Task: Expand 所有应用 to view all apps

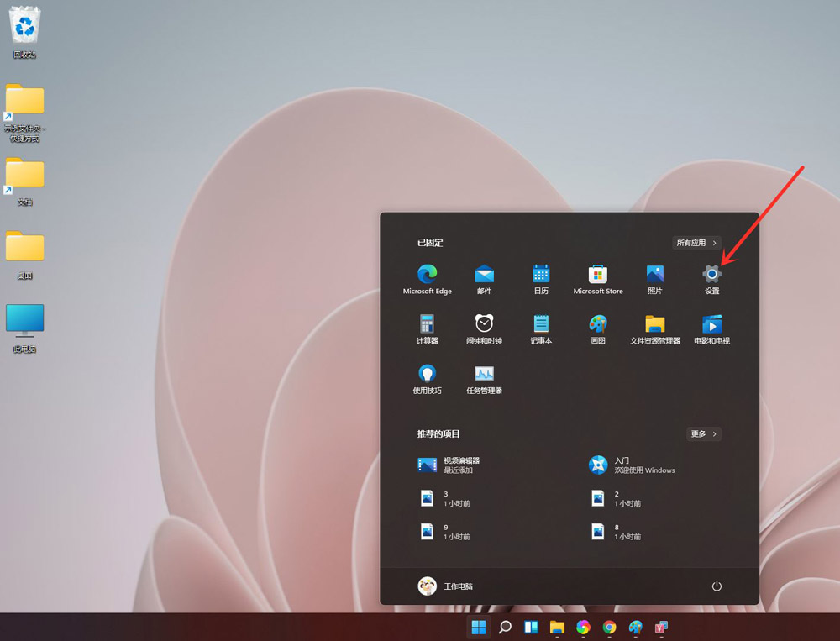Action: [x=697, y=243]
